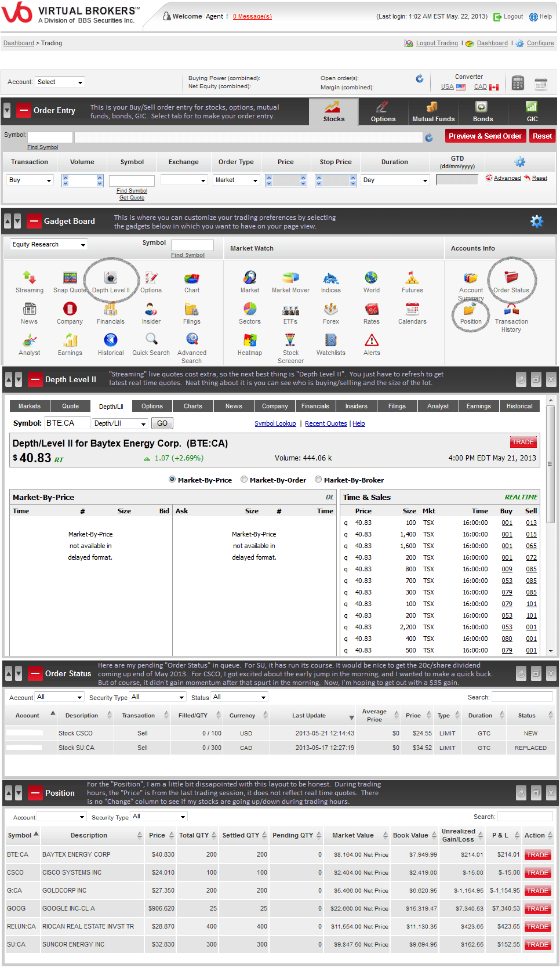Image resolution: width=560 pixels, height=968 pixels.
Task: Open Order Status Status filter dropdown
Action: [239, 697]
